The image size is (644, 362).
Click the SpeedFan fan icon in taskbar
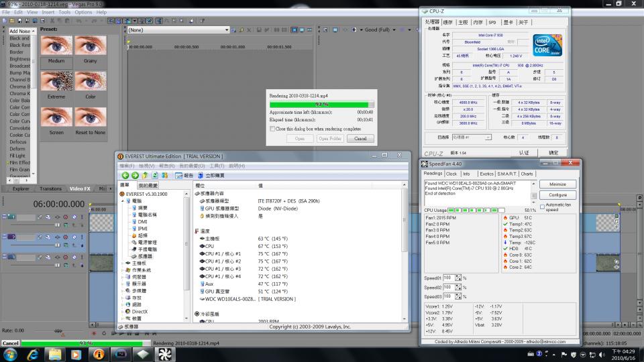click(x=166, y=353)
